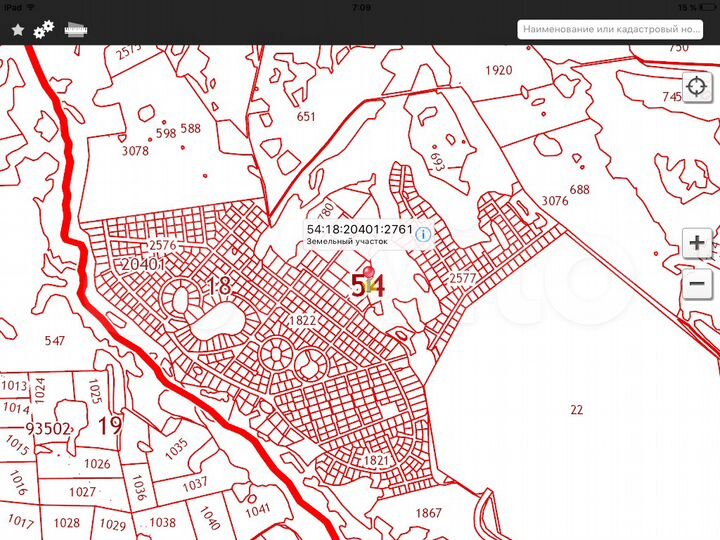
Task: Tap the battery indicator in status bar
Action: pos(704,6)
